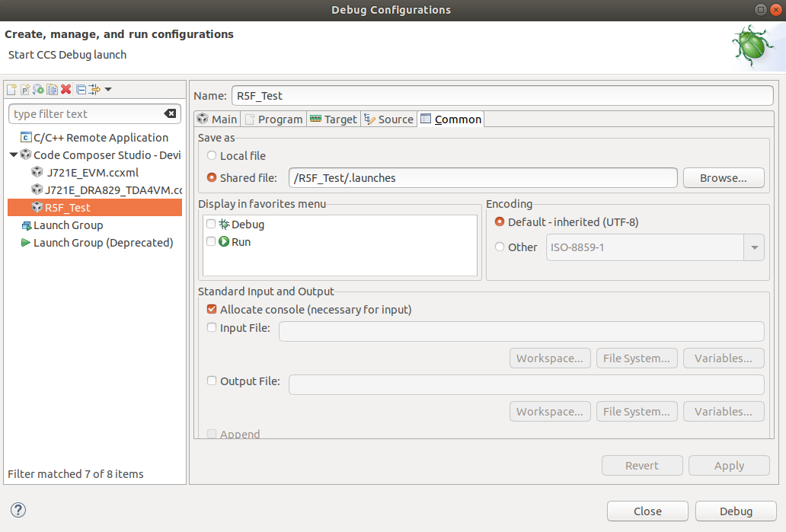
Task: Click New launch configuration icon
Action: (11, 90)
